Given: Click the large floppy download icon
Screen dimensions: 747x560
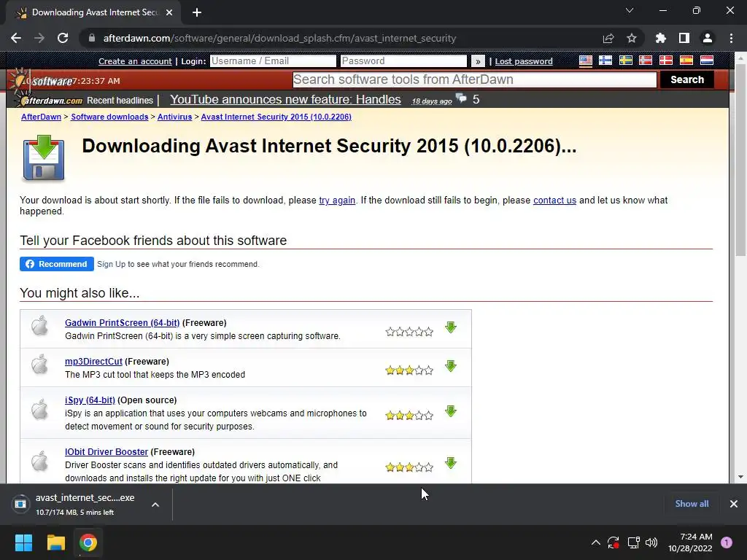Looking at the screenshot, I should (x=43, y=157).
